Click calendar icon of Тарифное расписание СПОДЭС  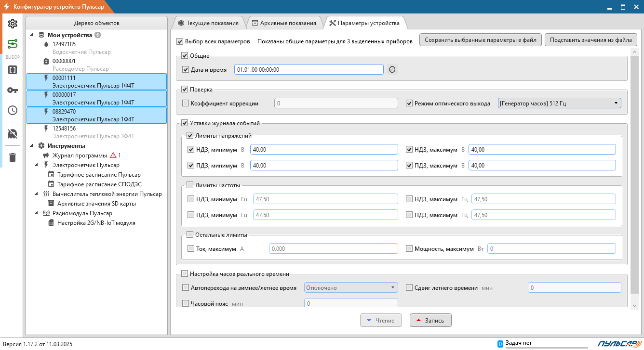click(51, 184)
